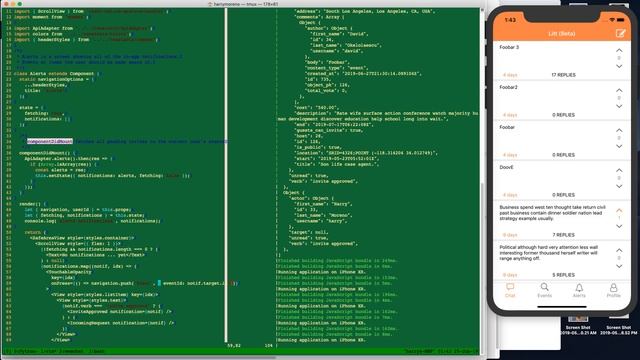The height and width of the screenshot is (360, 640).
Task: Upvote the Foobar2 post
Action: coord(619,90)
